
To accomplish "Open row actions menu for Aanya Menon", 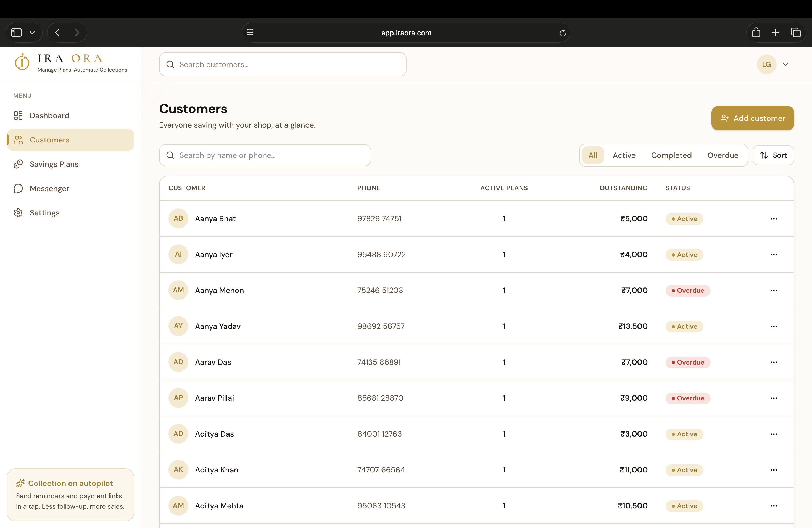I will (773, 291).
